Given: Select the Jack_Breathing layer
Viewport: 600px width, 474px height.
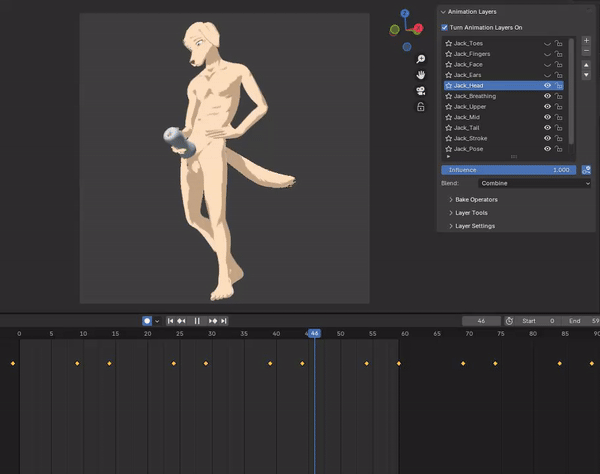Looking at the screenshot, I should pos(504,96).
